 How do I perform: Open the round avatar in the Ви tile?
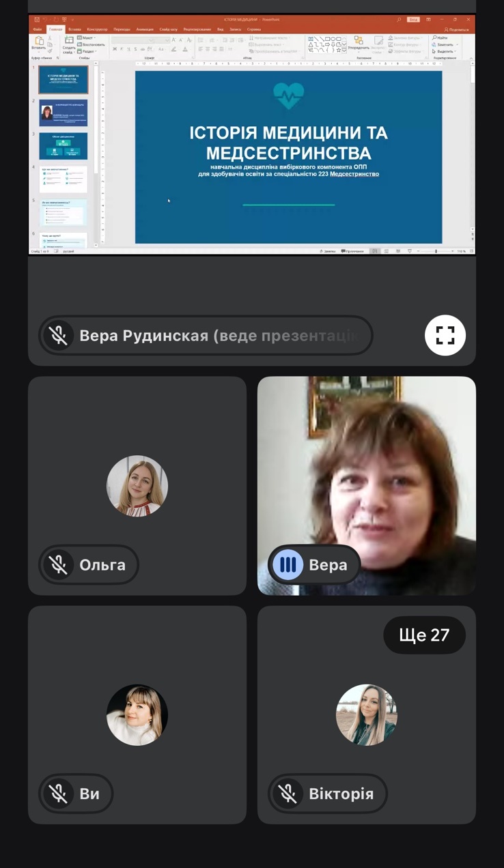click(x=137, y=715)
